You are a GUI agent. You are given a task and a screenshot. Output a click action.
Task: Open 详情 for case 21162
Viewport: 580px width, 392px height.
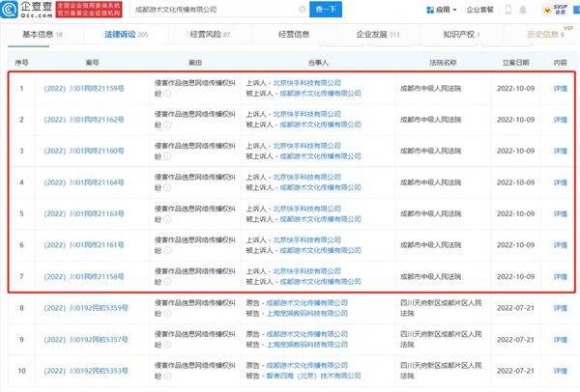coord(560,120)
